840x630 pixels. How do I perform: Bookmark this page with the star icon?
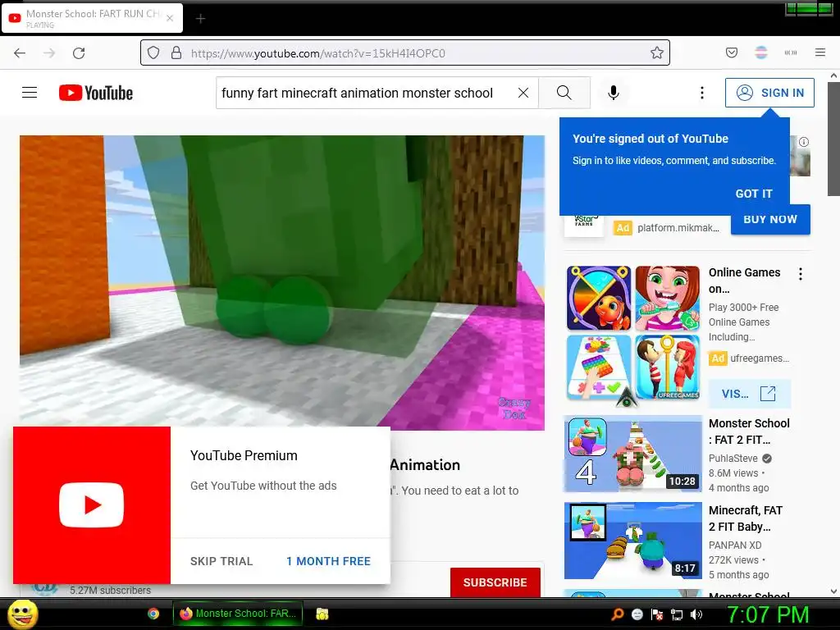click(x=657, y=52)
